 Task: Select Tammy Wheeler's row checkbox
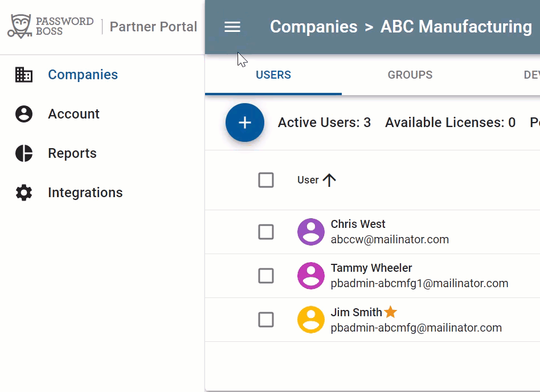[266, 276]
